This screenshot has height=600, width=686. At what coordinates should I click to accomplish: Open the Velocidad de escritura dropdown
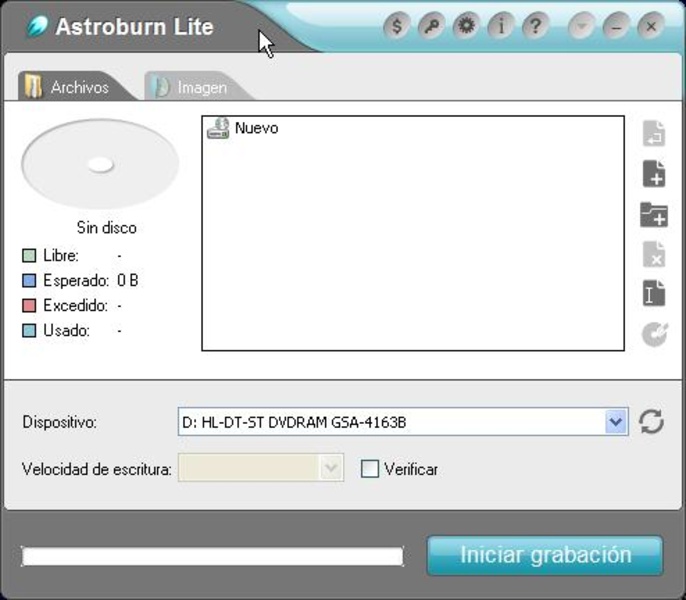point(261,467)
